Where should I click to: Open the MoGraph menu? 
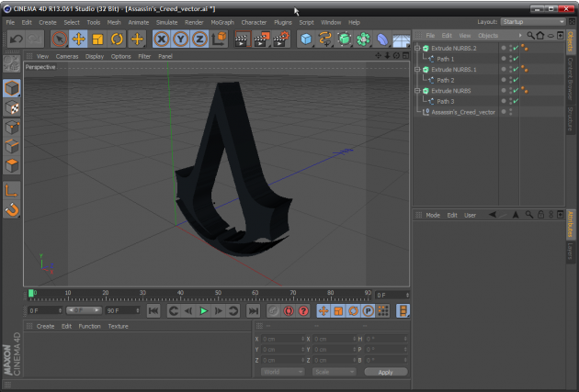[222, 22]
